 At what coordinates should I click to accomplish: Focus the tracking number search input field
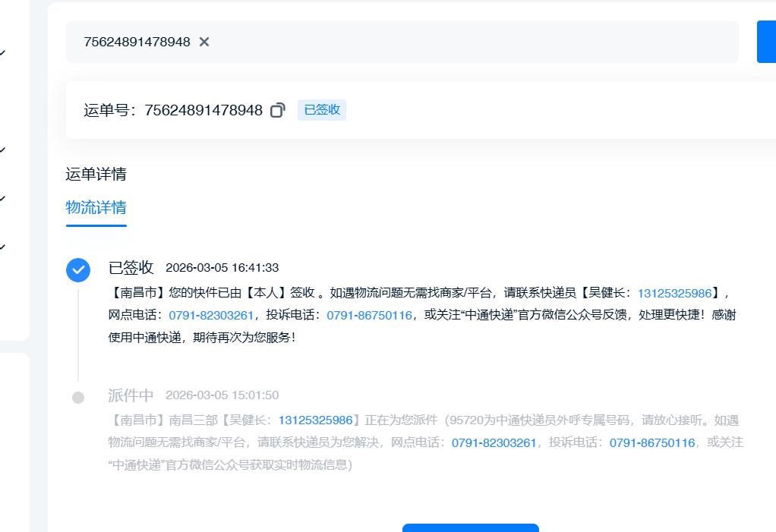[471, 42]
